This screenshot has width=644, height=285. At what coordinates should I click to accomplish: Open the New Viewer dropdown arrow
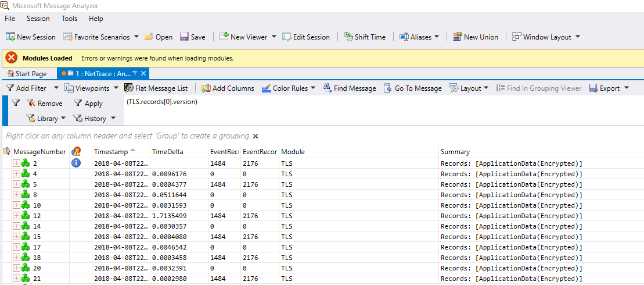pos(274,37)
